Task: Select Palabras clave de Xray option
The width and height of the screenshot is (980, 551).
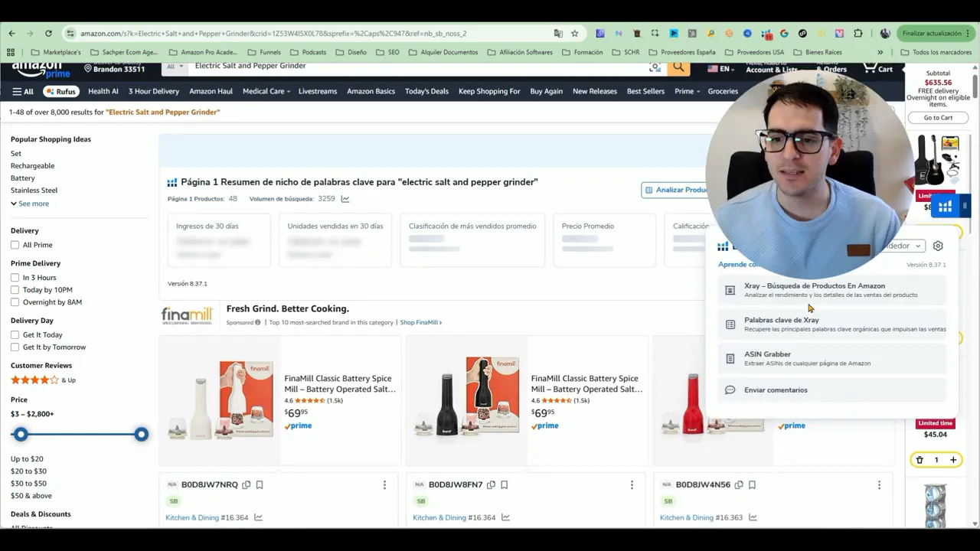Action: [x=831, y=324]
